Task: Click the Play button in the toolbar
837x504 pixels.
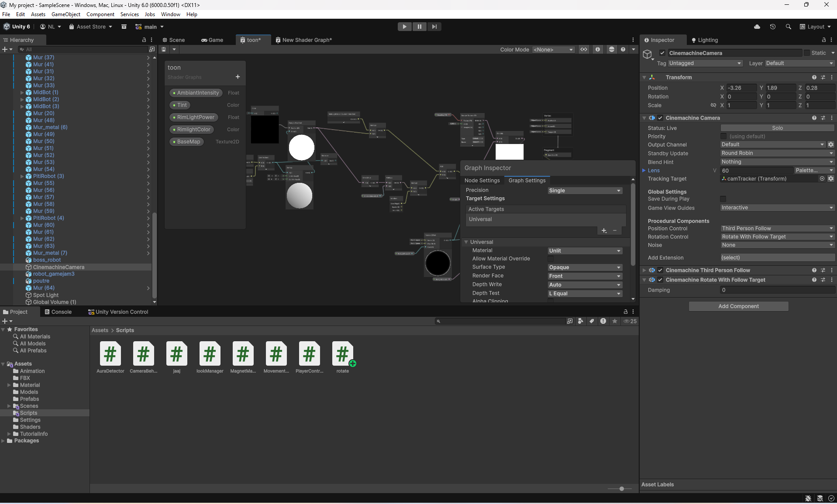Action: 404,27
